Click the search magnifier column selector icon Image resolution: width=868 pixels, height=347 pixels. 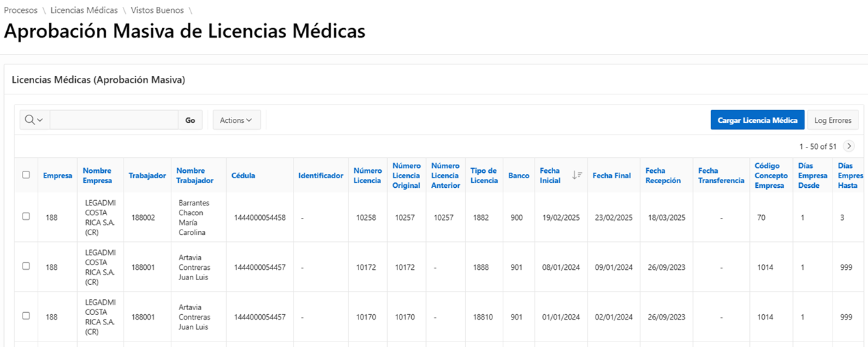pyautogui.click(x=34, y=120)
